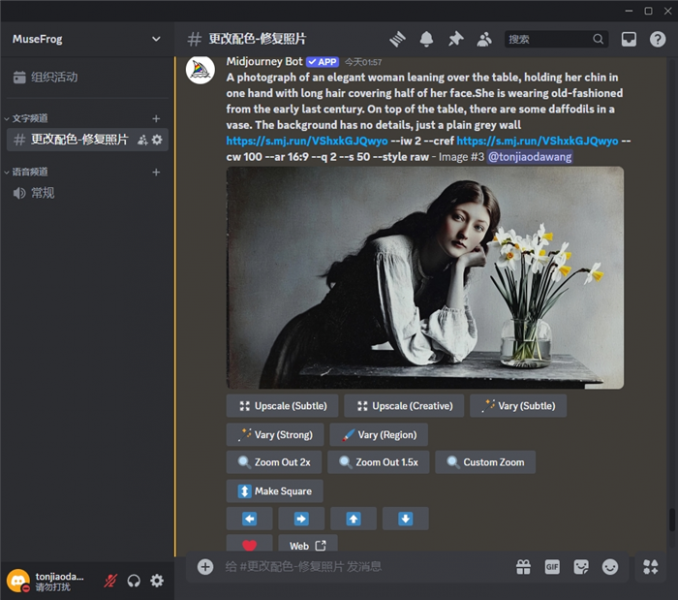678x600 pixels.
Task: Favorite the image with heart button
Action: pyautogui.click(x=249, y=543)
